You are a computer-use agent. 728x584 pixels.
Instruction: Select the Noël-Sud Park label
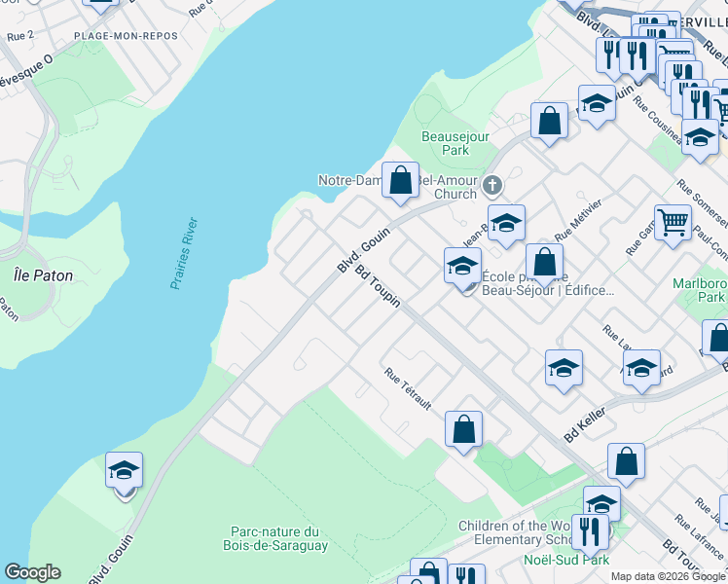[566, 561]
